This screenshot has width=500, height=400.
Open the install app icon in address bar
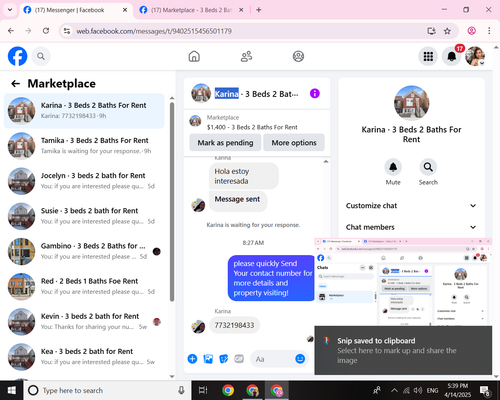click(x=431, y=31)
